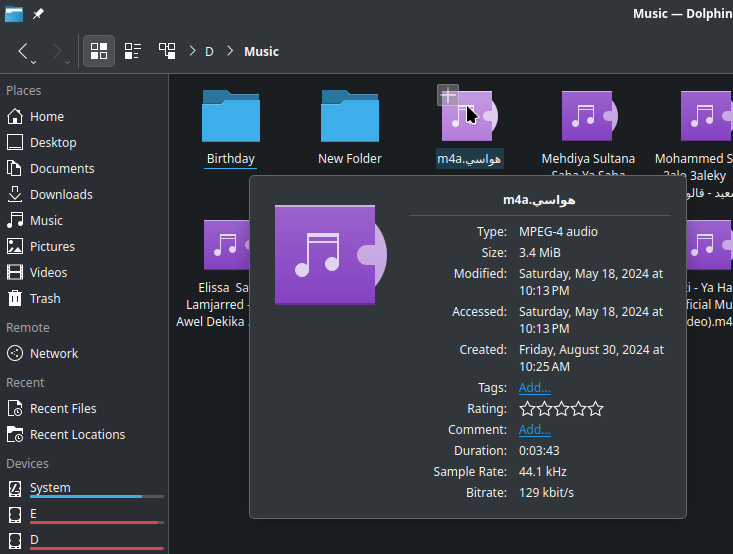Image resolution: width=733 pixels, height=554 pixels.
Task: Open Videos in Places sidebar
Action: coord(84,273)
